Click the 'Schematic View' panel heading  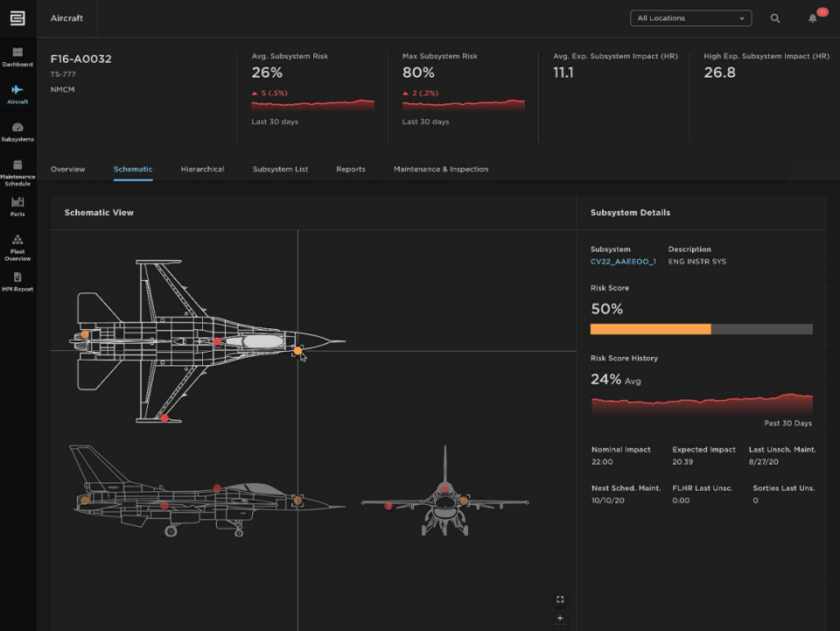99,213
